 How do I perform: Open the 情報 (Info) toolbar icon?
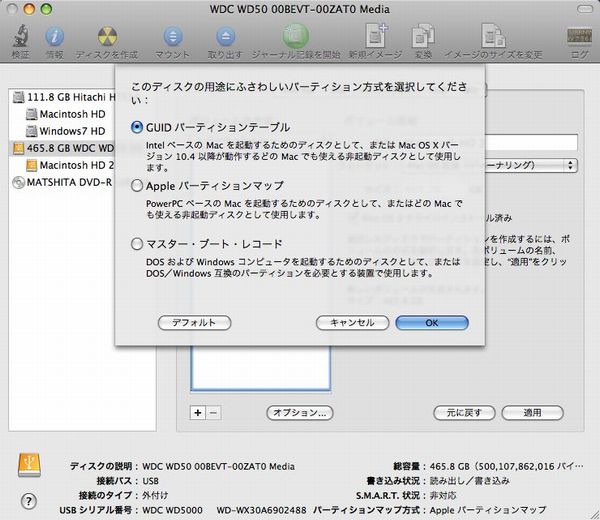click(54, 37)
